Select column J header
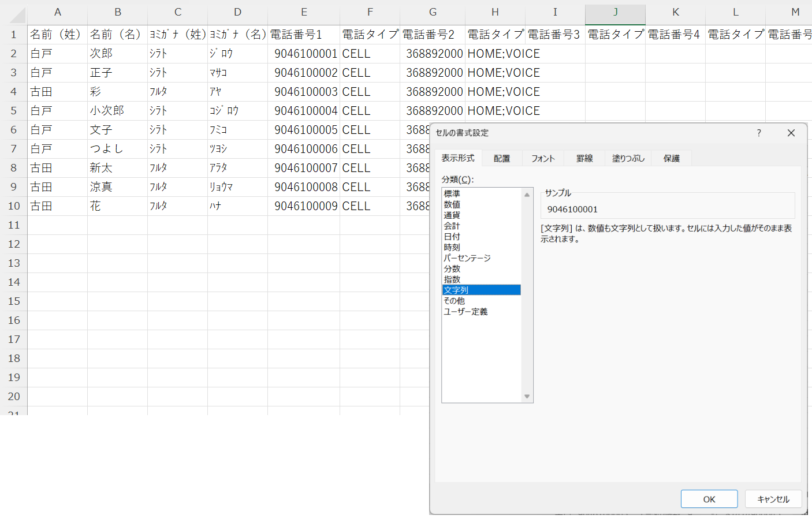The image size is (812, 519). [615, 12]
